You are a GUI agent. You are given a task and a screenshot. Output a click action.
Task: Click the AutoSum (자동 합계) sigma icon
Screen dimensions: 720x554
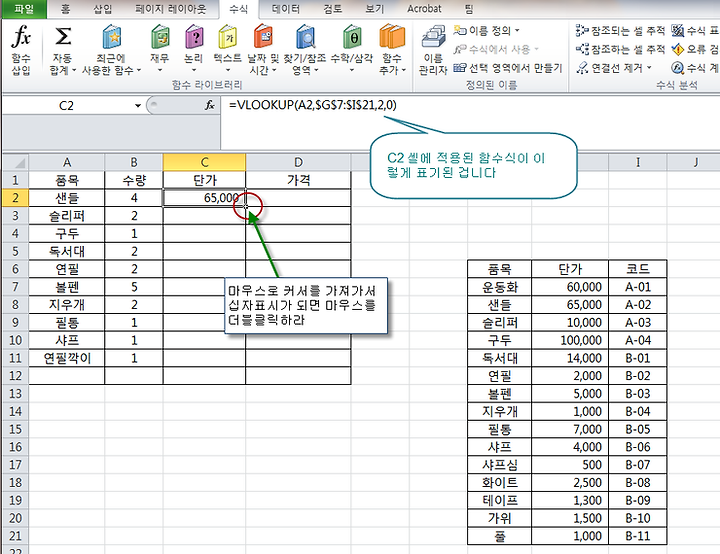click(x=62, y=37)
